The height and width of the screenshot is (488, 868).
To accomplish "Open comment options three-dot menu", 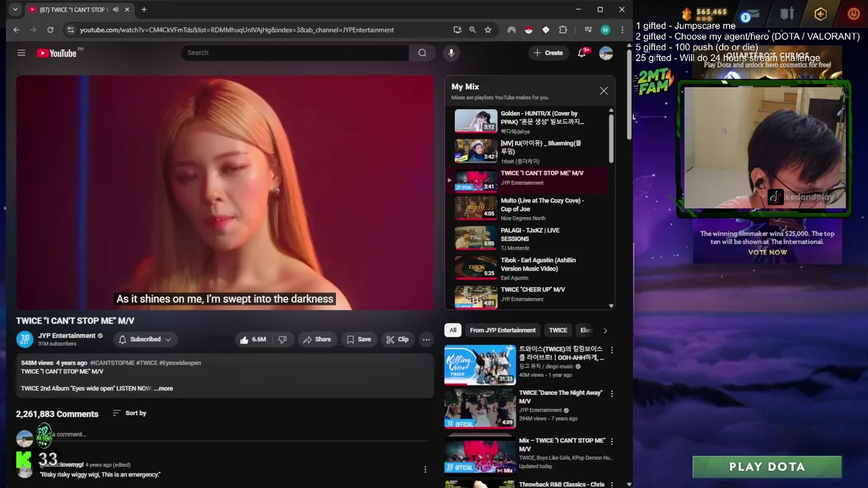I will [425, 470].
